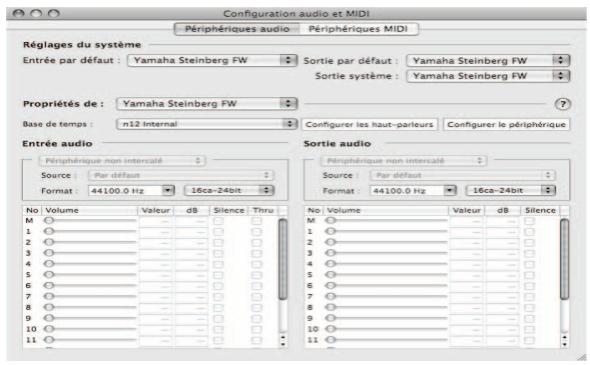
Task: Open input Périphérique non intercalé dropdown
Action: point(122,161)
